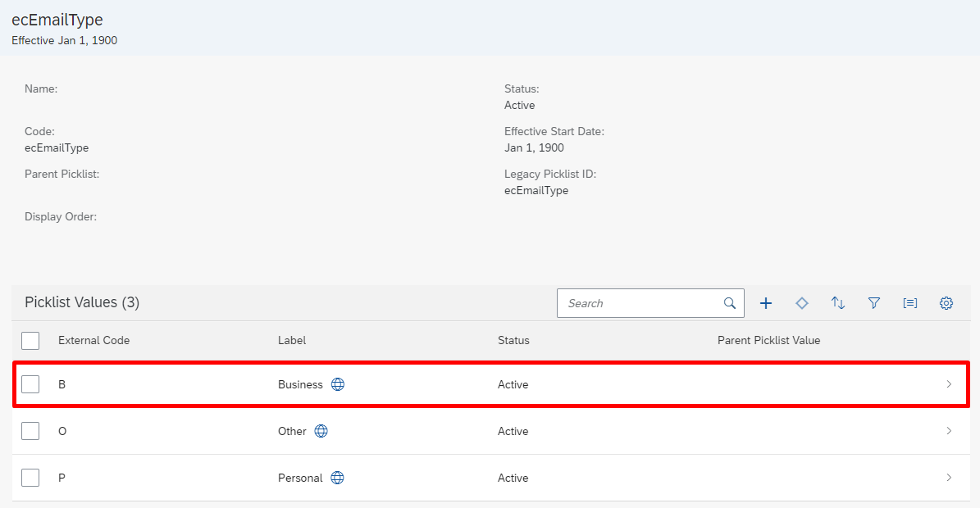Click the globe icon next to Personal
Screen dimensions: 980x508
337,477
